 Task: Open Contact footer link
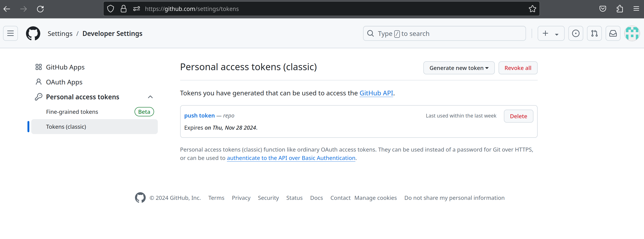340,198
